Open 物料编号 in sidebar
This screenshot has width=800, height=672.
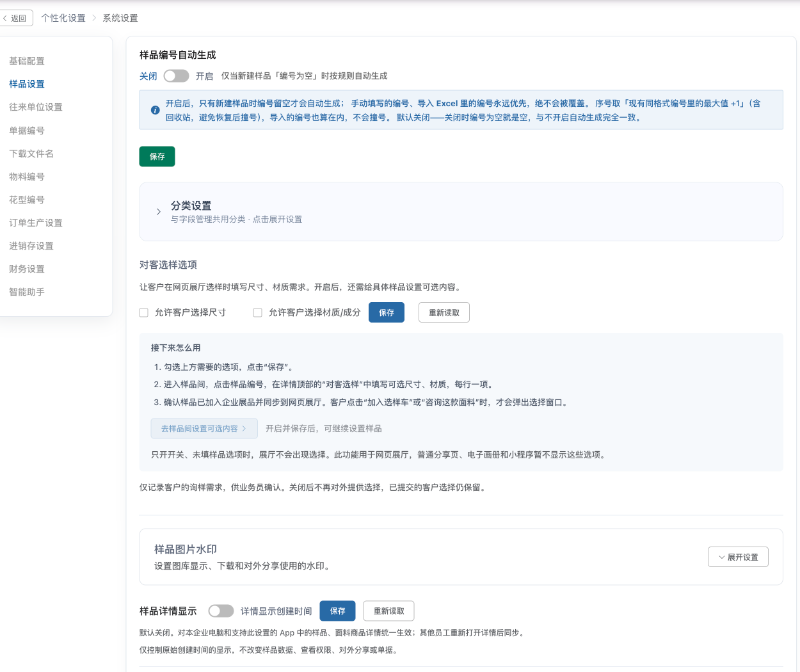click(27, 177)
